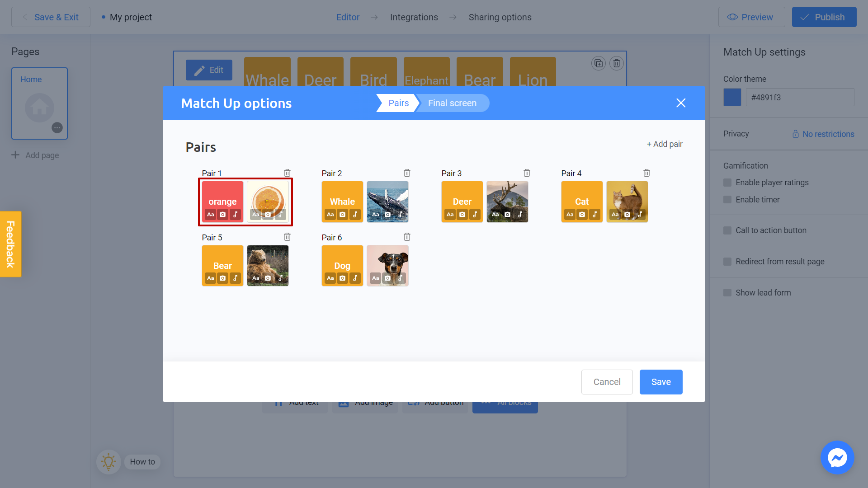Expand the Redirect from result page option
Screen dimensions: 868x488
[728, 261]
